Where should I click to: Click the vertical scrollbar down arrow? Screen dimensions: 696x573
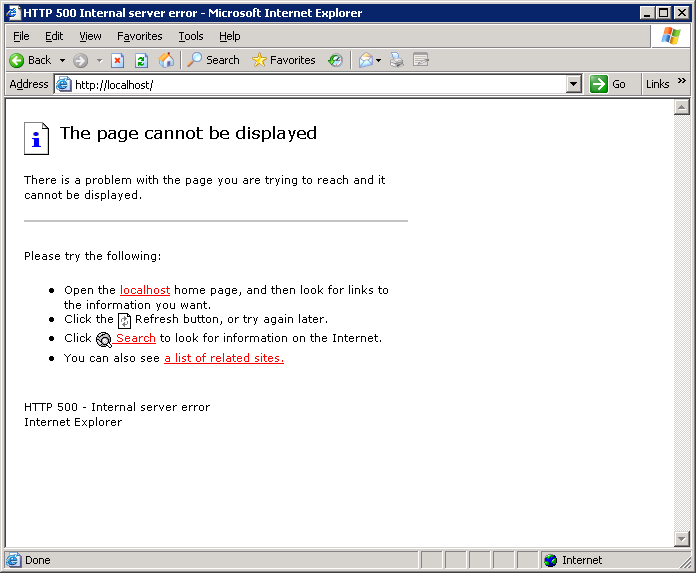(x=683, y=539)
